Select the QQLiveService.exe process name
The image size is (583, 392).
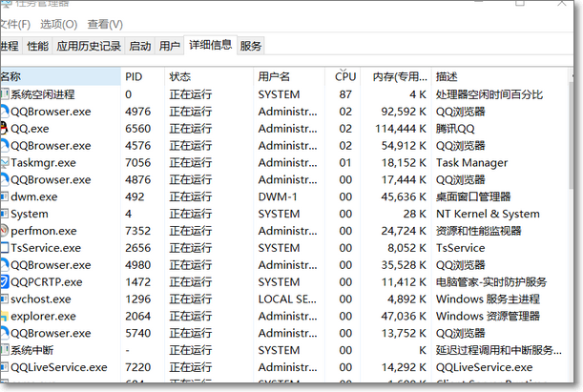pos(59,367)
